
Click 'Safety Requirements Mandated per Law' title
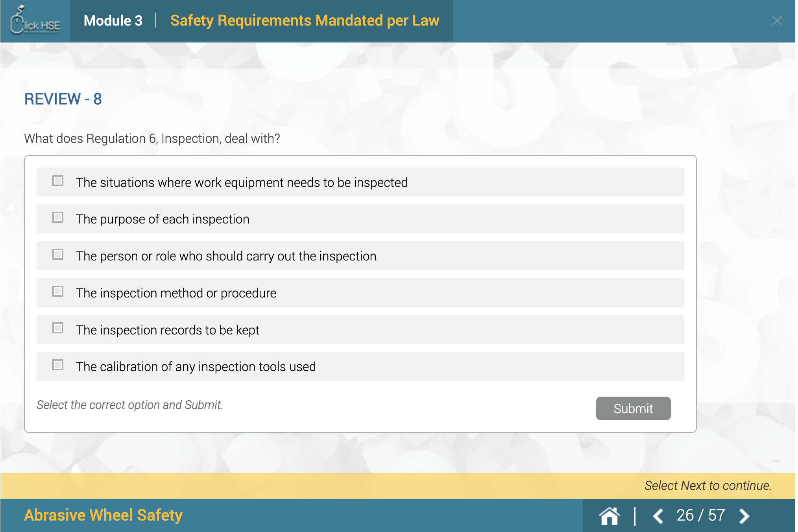tap(305, 20)
